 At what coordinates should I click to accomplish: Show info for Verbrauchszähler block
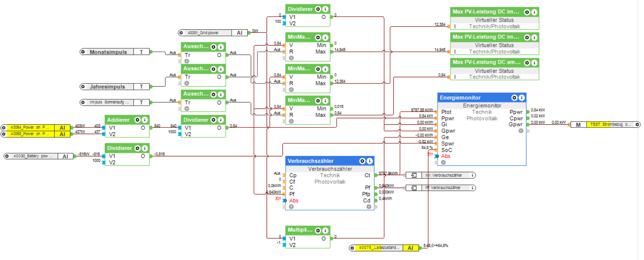(370, 161)
